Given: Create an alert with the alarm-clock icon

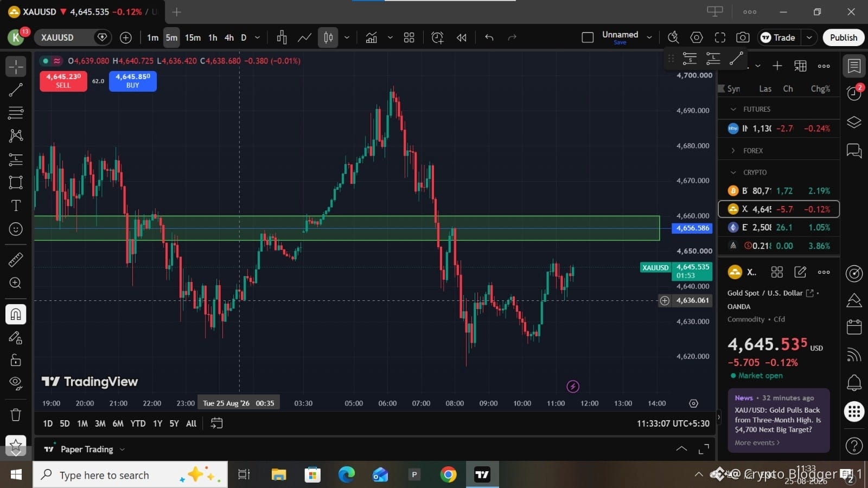Looking at the screenshot, I should [x=437, y=37].
